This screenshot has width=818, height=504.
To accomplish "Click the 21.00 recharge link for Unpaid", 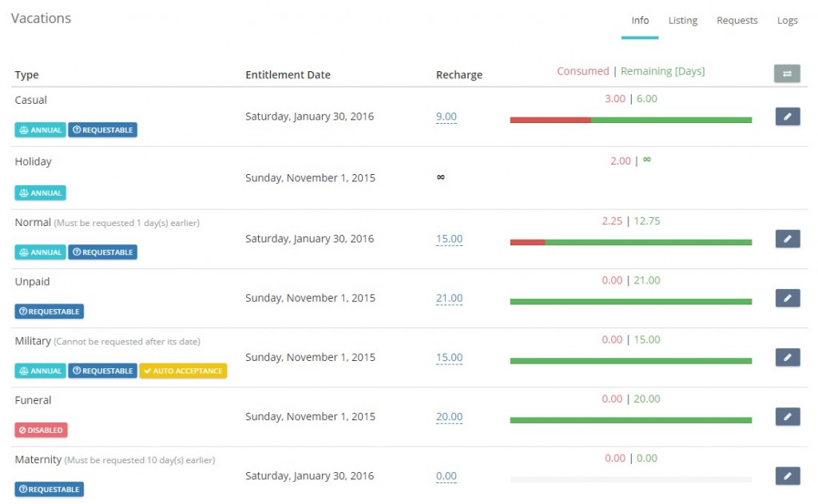I will pyautogui.click(x=449, y=298).
